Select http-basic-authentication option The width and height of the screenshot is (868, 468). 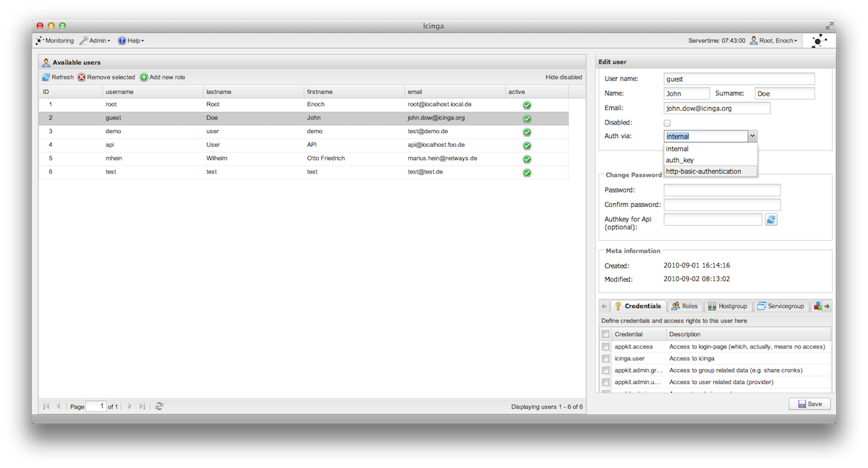click(x=703, y=171)
